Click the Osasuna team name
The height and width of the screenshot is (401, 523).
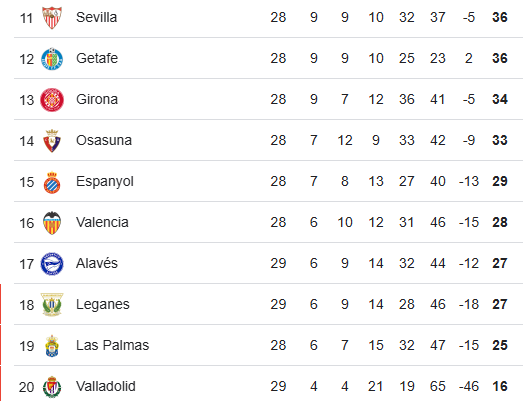(104, 140)
